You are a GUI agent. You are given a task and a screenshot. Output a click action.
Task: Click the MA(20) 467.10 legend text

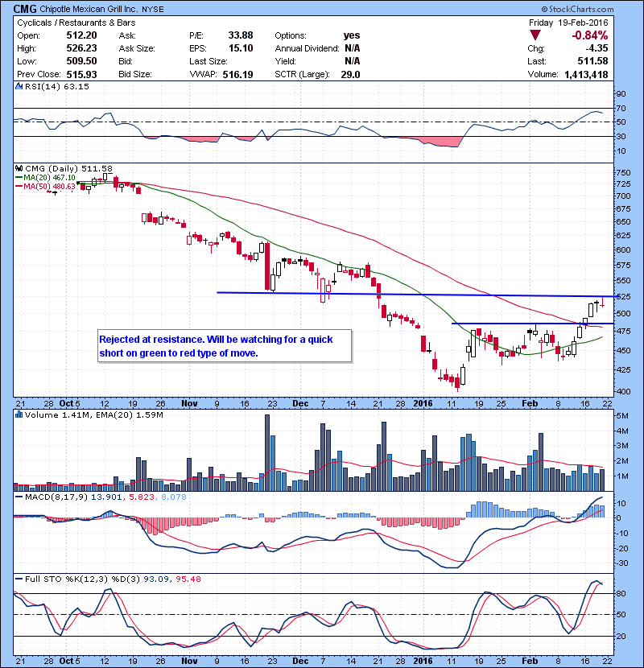[x=49, y=178]
